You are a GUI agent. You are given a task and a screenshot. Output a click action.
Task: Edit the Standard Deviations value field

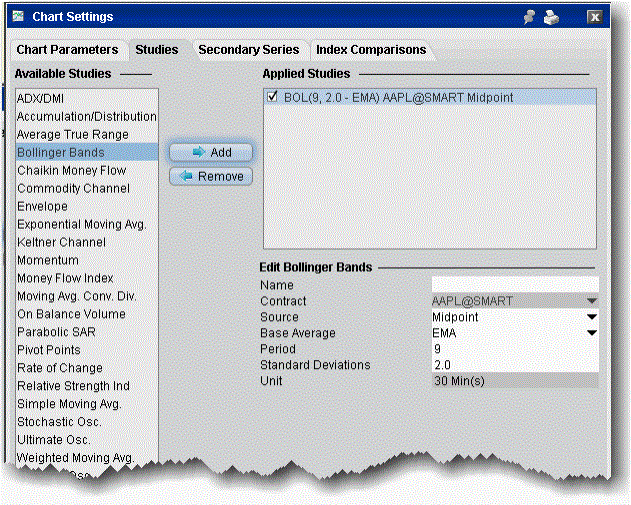[514, 365]
